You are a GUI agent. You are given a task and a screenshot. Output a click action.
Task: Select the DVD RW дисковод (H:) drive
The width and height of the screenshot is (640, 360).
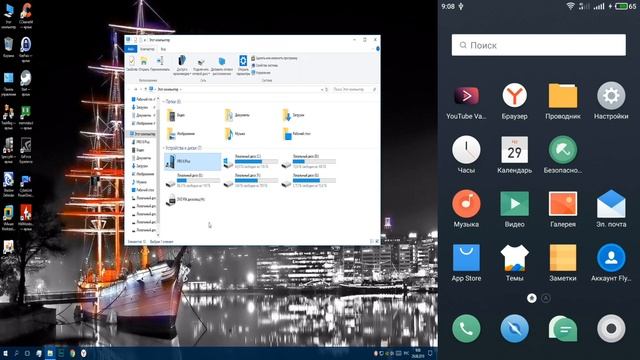[x=186, y=200]
